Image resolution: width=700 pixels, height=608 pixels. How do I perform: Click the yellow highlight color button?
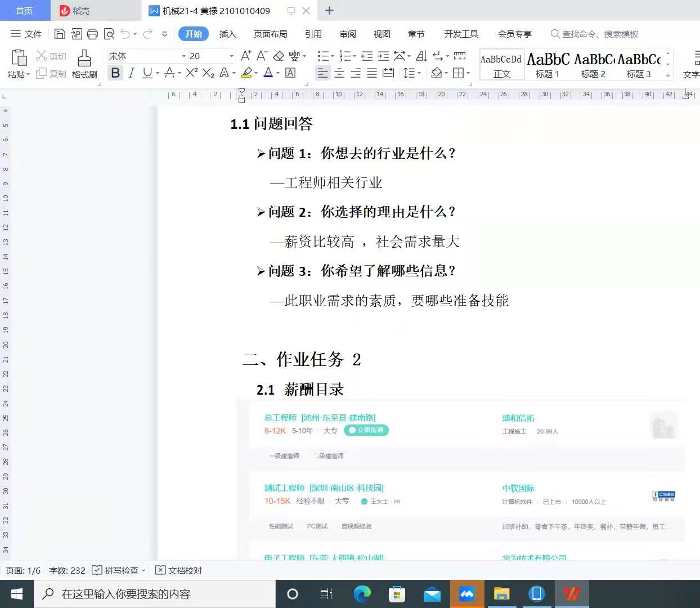click(246, 73)
